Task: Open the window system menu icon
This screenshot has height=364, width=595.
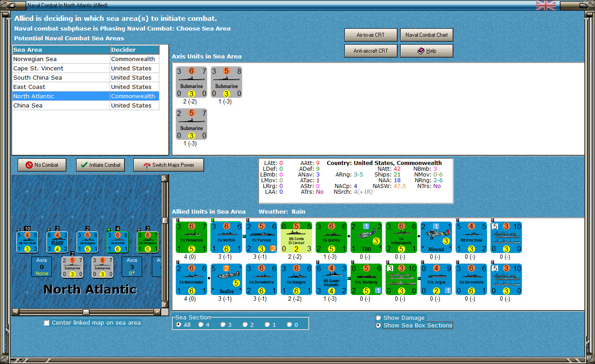Action: (x=12, y=6)
